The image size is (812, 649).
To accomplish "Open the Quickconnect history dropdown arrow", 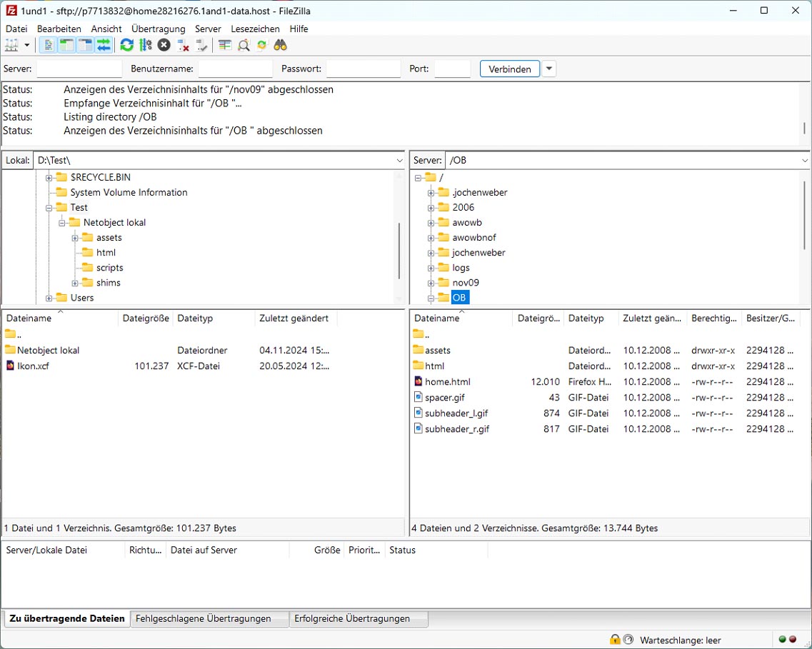I will pos(548,69).
